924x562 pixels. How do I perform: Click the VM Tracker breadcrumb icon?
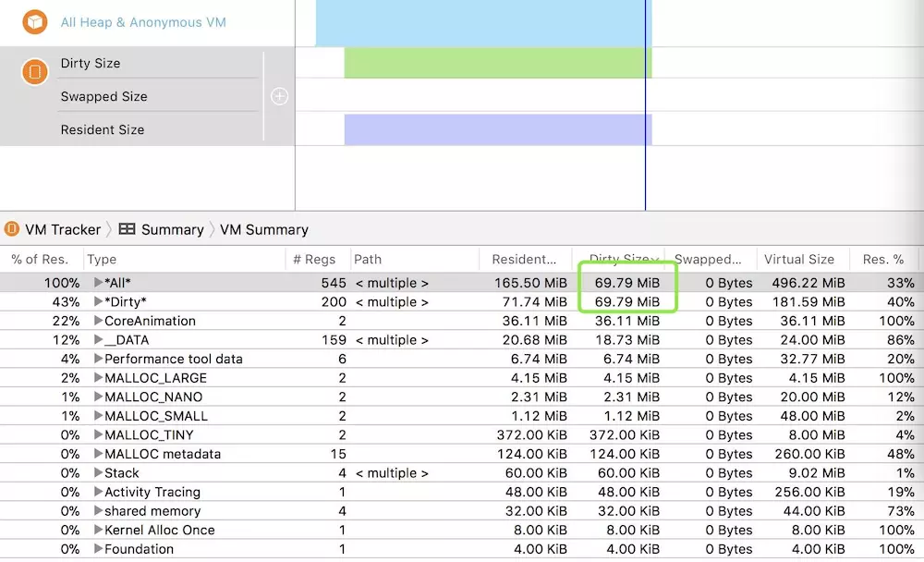pyautogui.click(x=12, y=229)
